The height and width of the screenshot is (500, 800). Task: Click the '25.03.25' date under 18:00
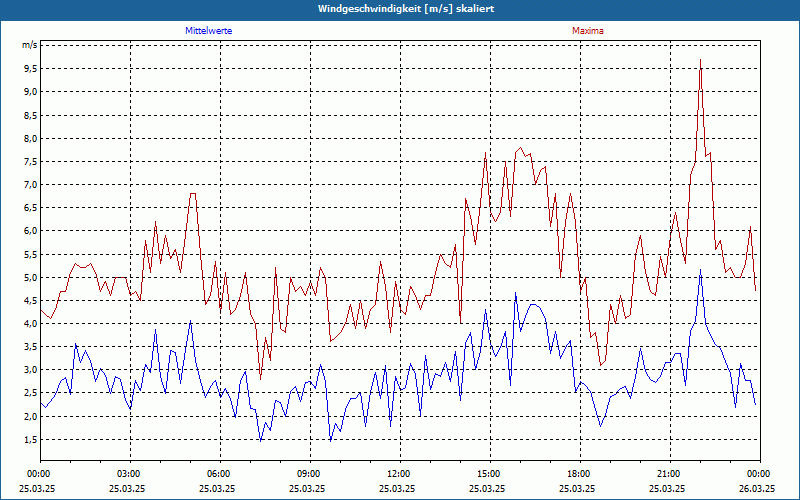click(x=577, y=488)
